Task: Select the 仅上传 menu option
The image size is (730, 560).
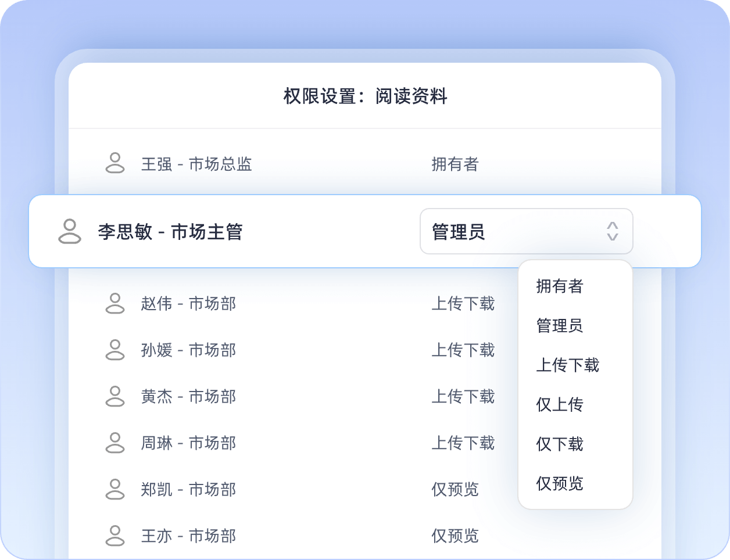Action: (x=559, y=404)
